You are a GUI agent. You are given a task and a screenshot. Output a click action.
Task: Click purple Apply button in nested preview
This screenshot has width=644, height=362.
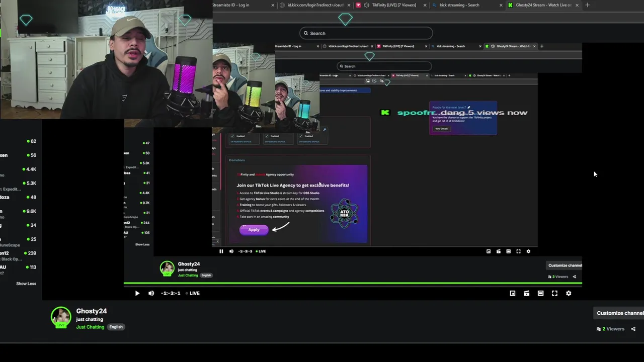coord(254,230)
